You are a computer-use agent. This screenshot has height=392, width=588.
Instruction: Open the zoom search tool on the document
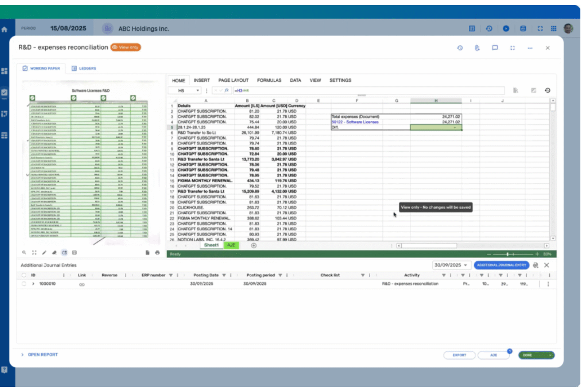pos(24,253)
